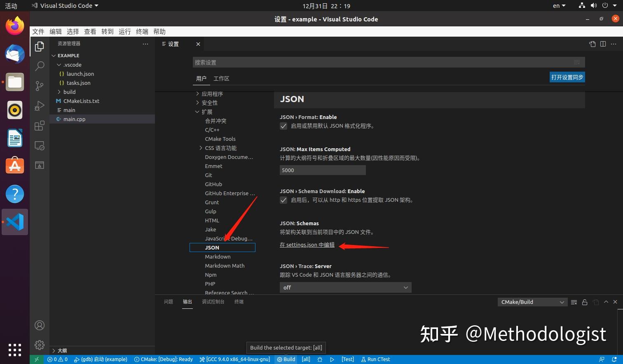Show applications grid in dock
The width and height of the screenshot is (623, 364).
[x=15, y=350]
